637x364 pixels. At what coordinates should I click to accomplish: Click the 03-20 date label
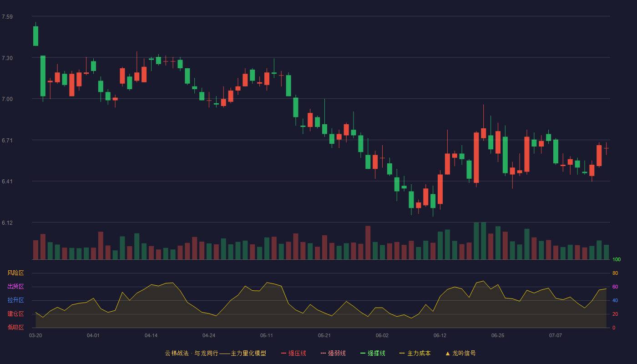click(x=35, y=335)
